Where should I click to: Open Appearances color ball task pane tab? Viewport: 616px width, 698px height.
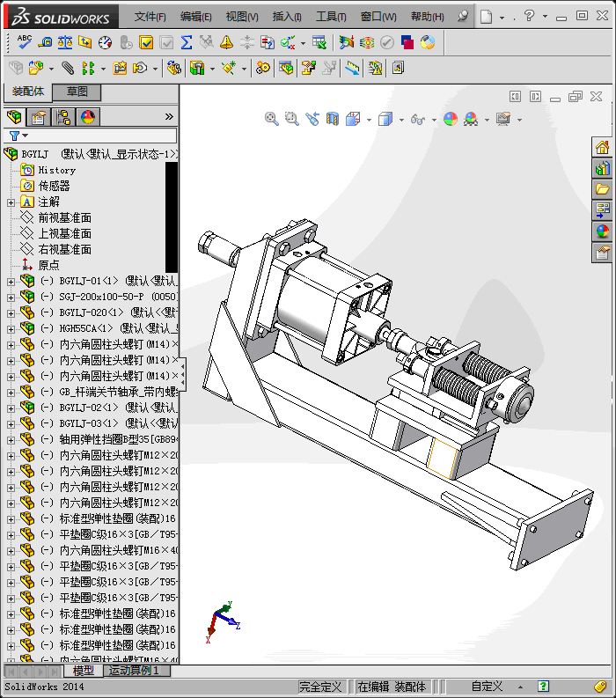(x=602, y=231)
